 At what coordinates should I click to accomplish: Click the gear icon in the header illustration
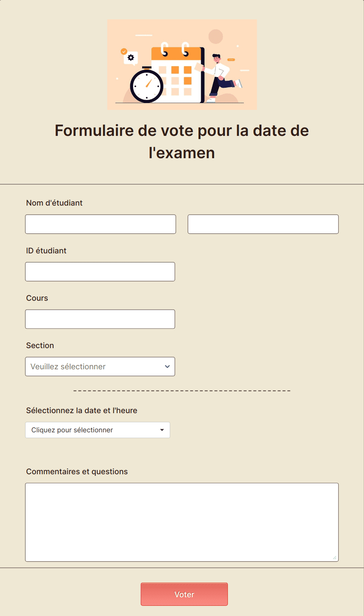(131, 58)
